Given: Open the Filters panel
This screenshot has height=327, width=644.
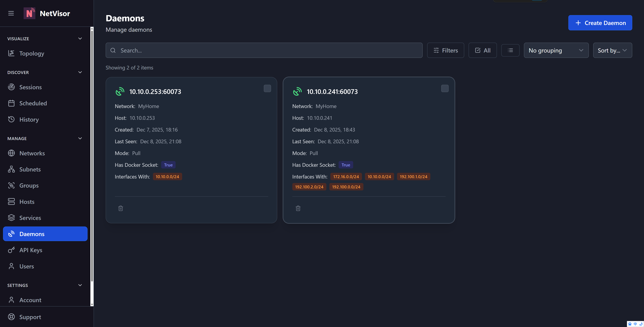Looking at the screenshot, I should point(445,50).
